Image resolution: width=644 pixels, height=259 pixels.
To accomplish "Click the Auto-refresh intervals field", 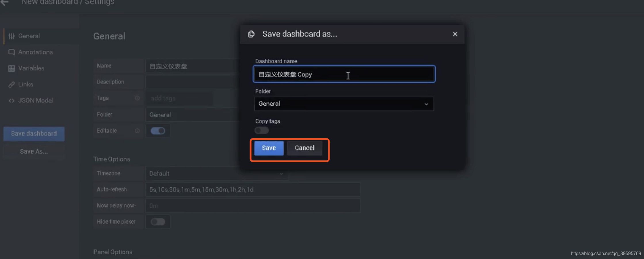I will tap(253, 190).
